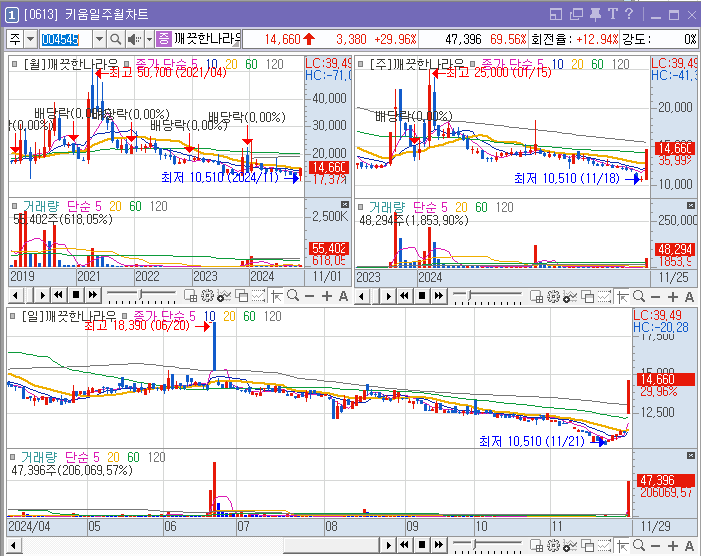Zoom in monthly chart with plus

327,296
